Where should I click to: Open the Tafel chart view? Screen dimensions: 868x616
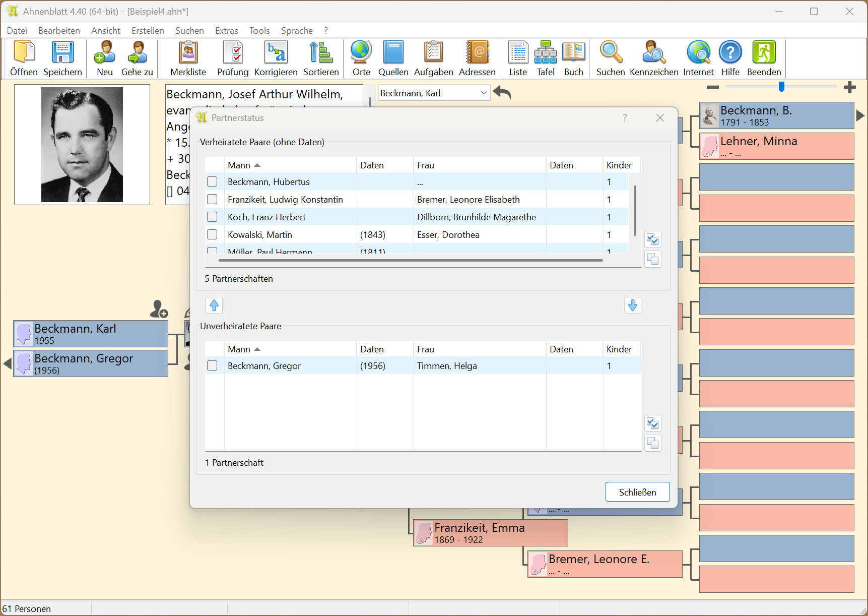pyautogui.click(x=545, y=58)
